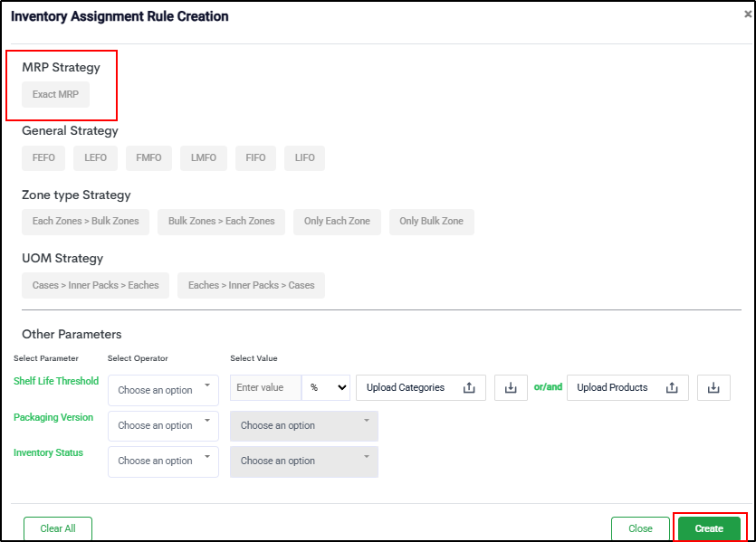This screenshot has height=542, width=756.
Task: Click the Upload Products button
Action: [627, 387]
